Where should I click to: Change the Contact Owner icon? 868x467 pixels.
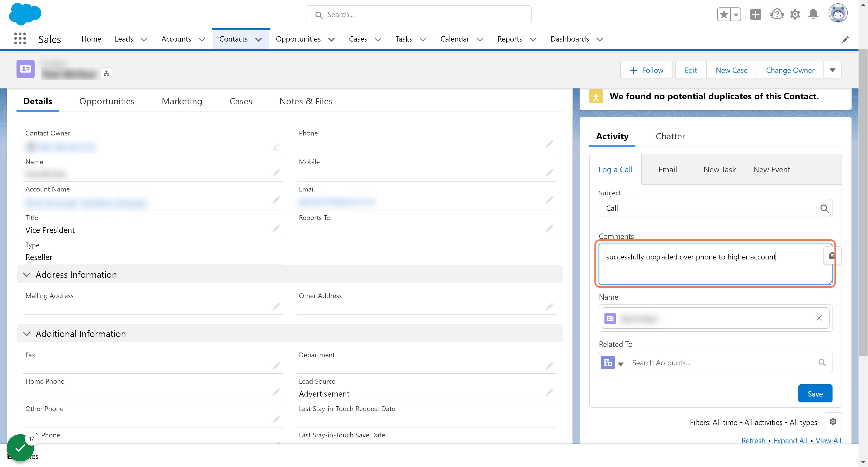(276, 147)
